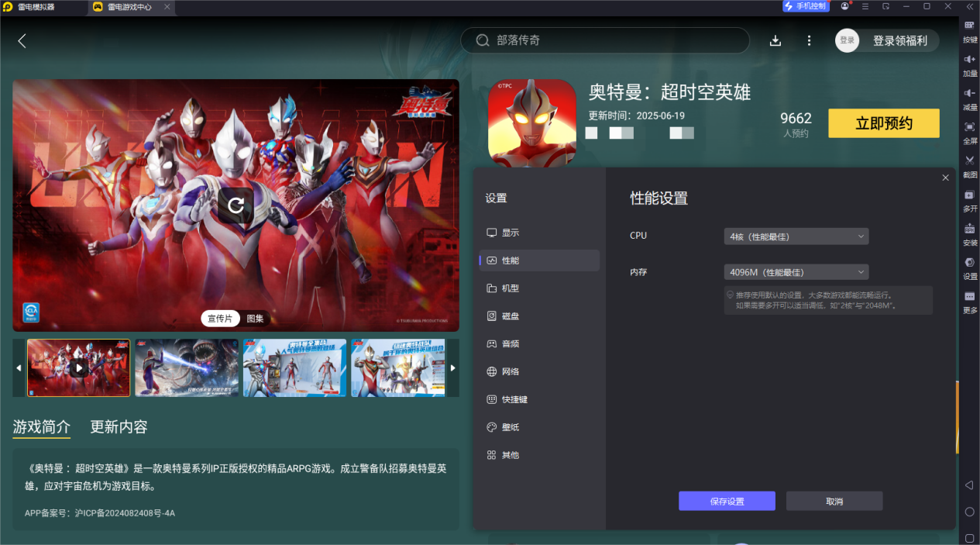This screenshot has width=980, height=545.
Task: Go back using the left arrow icon
Action: pos(22,41)
